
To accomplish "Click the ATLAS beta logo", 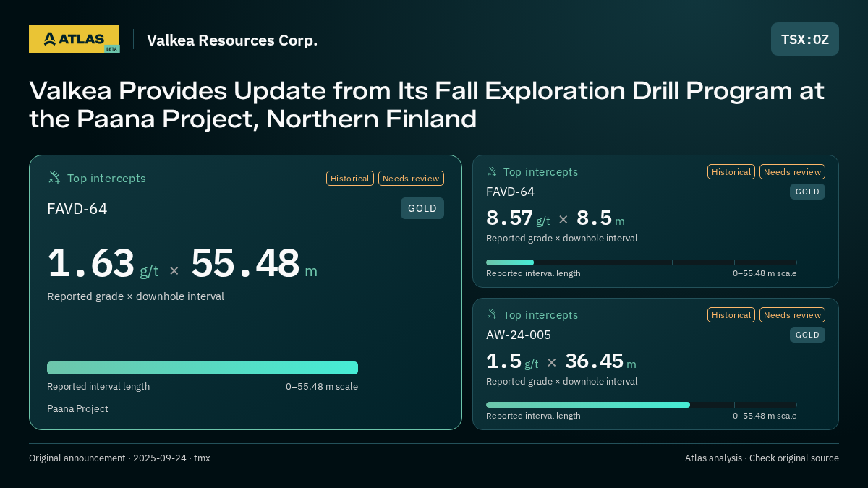I will tap(74, 39).
